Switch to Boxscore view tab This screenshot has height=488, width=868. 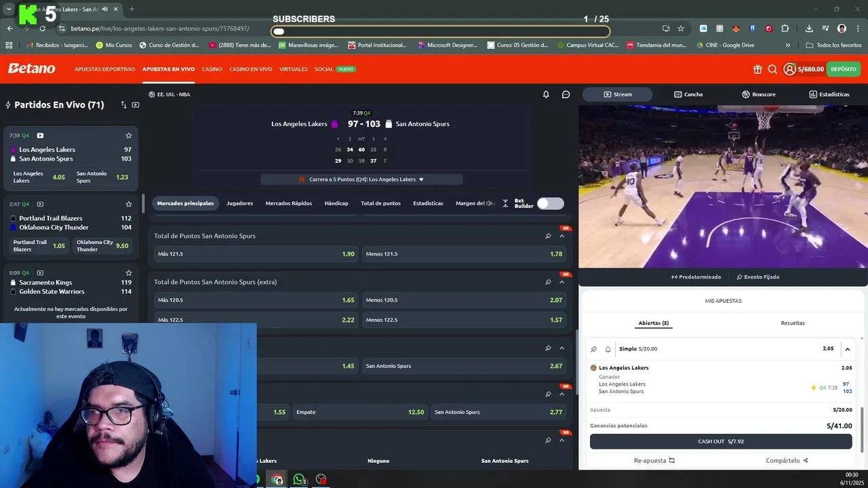click(x=759, y=94)
